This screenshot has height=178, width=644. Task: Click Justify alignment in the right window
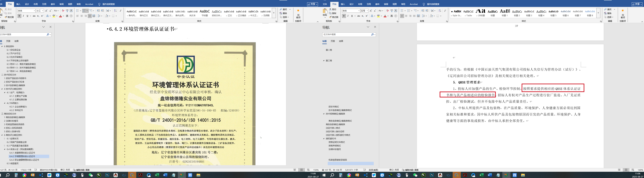[x=414, y=16]
